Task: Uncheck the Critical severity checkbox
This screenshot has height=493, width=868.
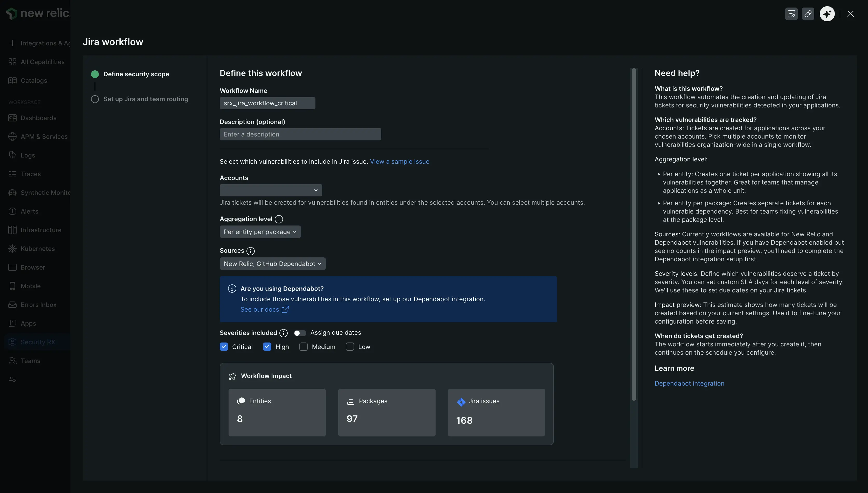Action: (224, 347)
